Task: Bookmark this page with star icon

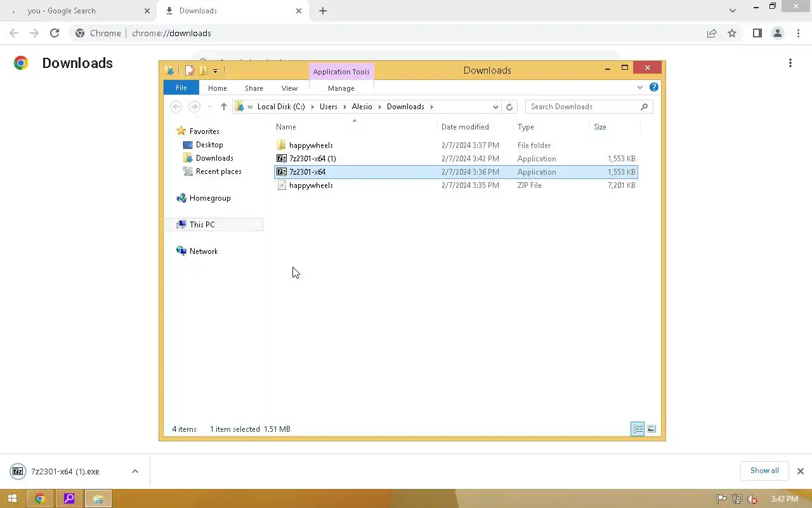Action: [x=732, y=33]
